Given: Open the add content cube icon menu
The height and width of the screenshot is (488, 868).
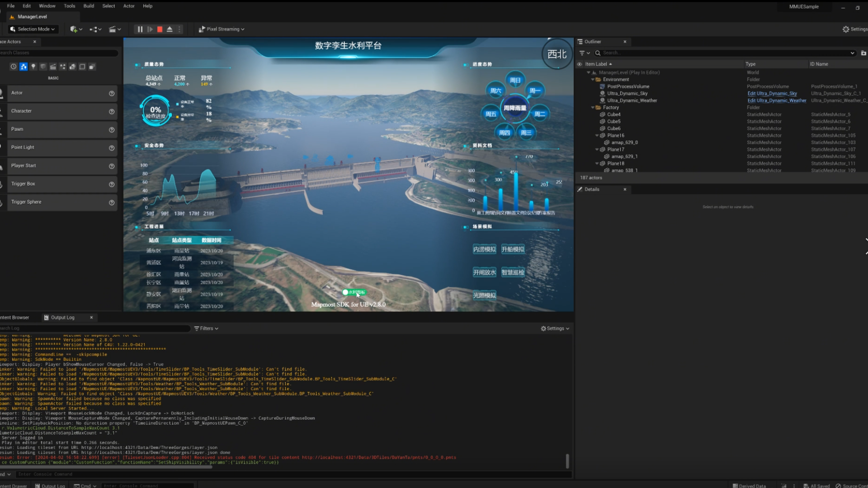Looking at the screenshot, I should pos(76,29).
